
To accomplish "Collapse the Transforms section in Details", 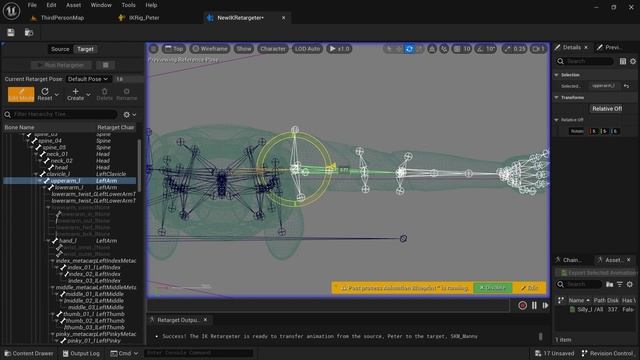I will pyautogui.click(x=556, y=98).
